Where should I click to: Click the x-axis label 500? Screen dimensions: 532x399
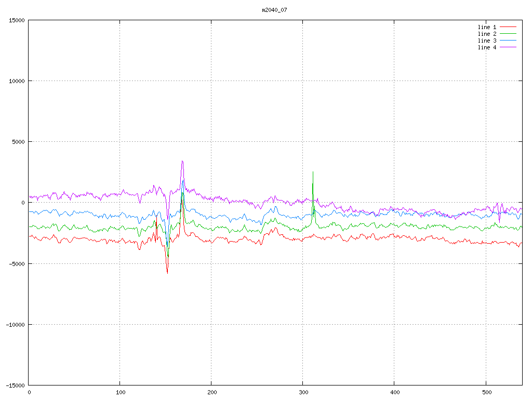[487, 393]
